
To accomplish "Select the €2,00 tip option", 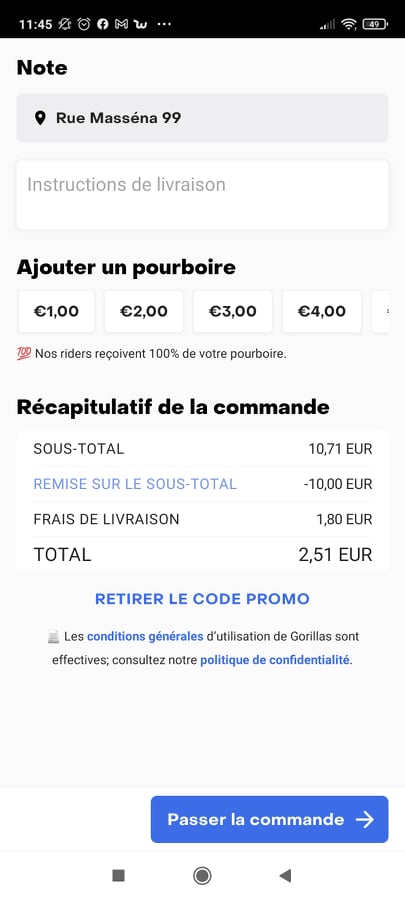I will click(x=144, y=312).
